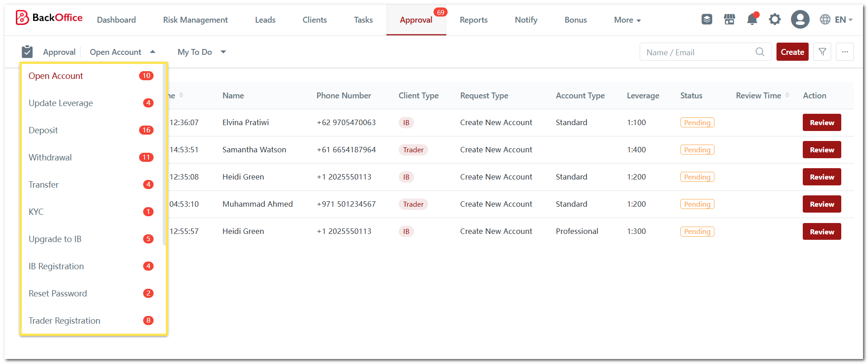The image size is (868, 364).
Task: Select Withdrawal from the approval list
Action: 50,157
